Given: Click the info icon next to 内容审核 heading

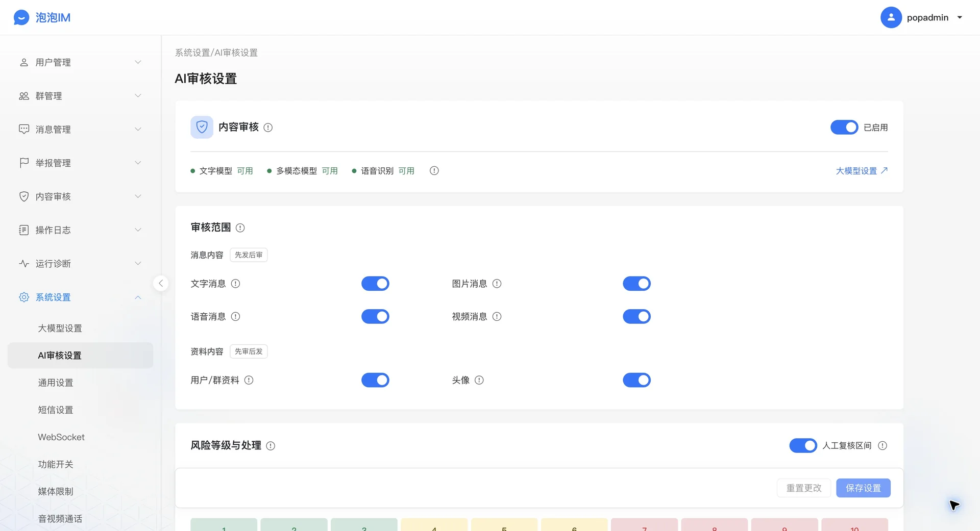Looking at the screenshot, I should point(268,128).
